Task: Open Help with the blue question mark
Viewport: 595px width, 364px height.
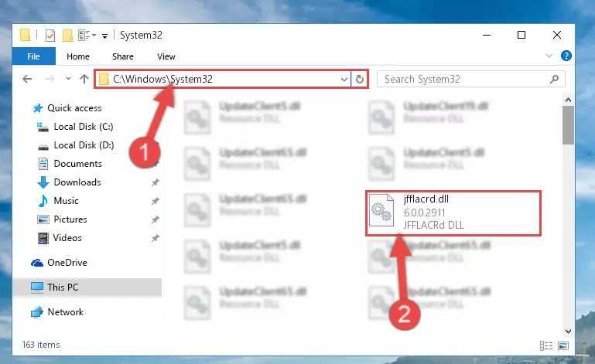Action: 566,56
